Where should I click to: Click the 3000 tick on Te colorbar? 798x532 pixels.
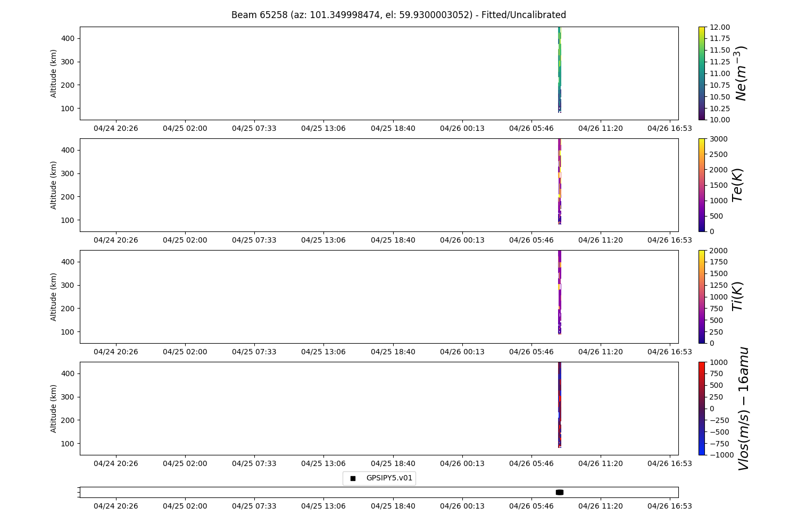(x=718, y=139)
